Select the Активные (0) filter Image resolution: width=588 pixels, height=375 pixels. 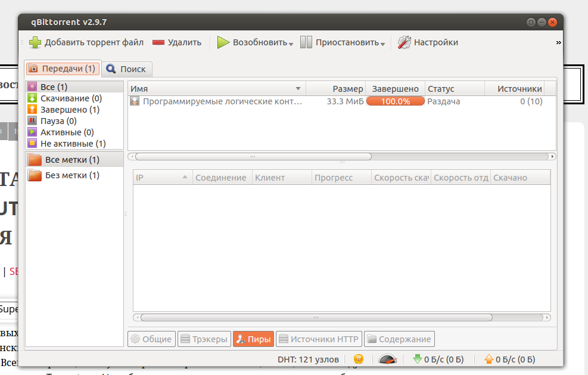(74, 132)
